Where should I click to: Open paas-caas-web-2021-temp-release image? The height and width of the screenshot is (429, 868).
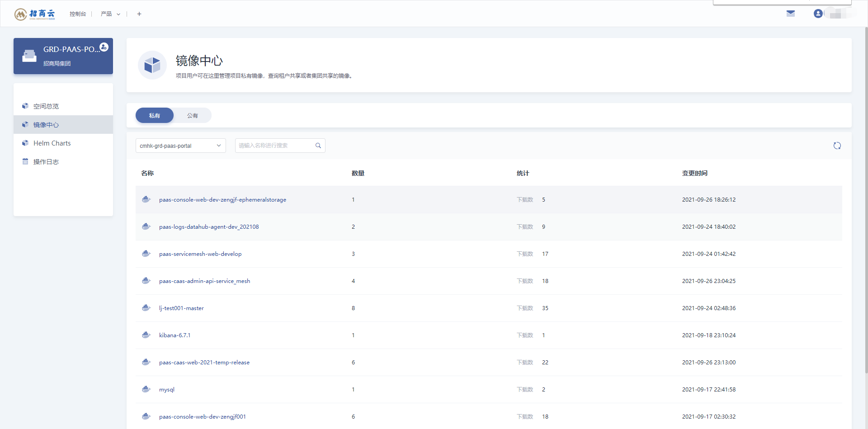204,362
